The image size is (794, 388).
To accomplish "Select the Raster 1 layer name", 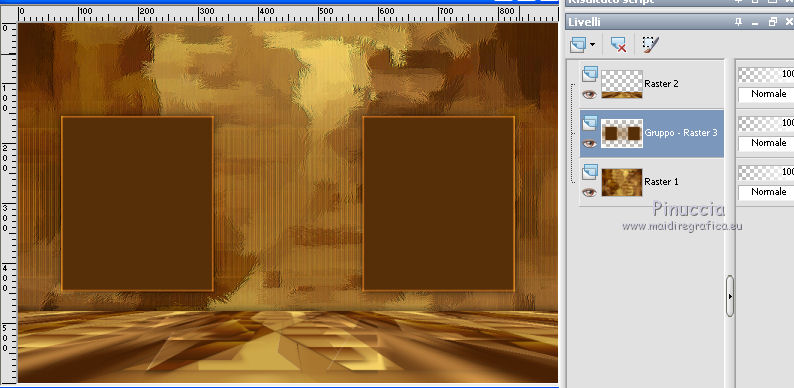I will [661, 181].
